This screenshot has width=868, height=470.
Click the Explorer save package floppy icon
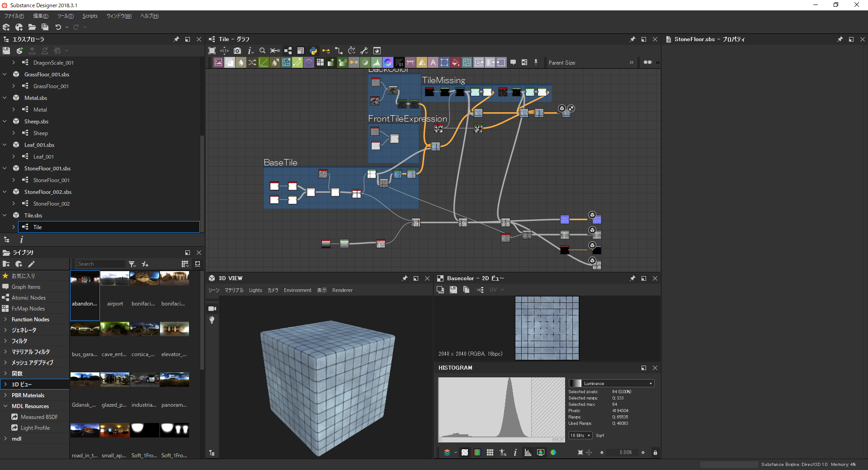tap(6, 51)
